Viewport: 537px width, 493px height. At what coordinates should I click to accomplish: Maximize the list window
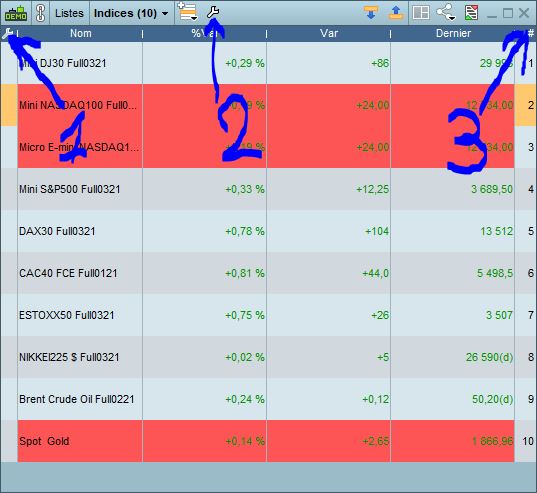(x=508, y=13)
